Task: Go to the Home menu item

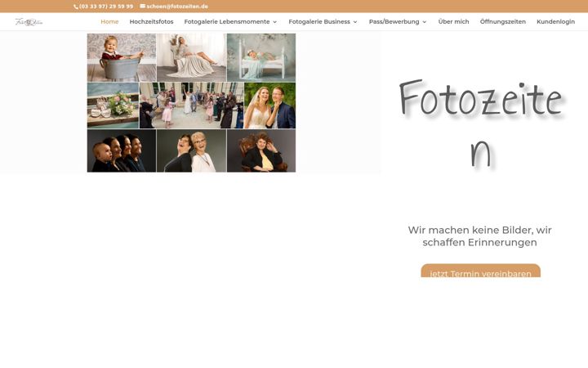Action: (109, 22)
